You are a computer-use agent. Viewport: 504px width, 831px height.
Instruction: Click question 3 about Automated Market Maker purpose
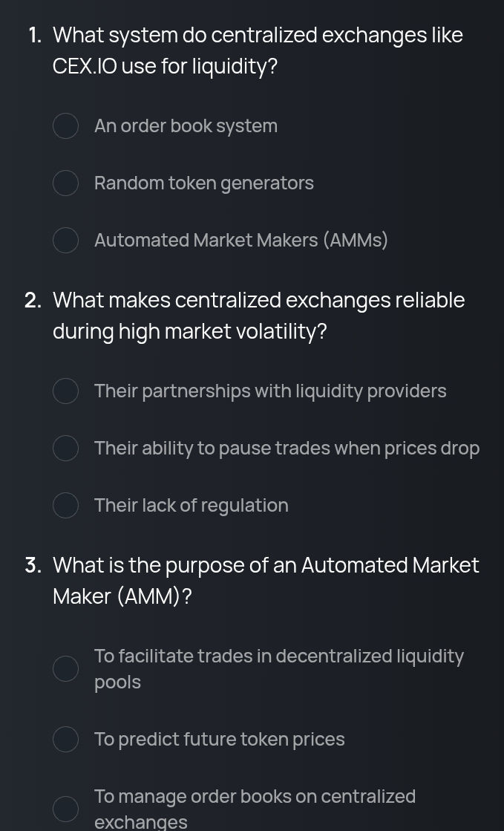(x=265, y=580)
